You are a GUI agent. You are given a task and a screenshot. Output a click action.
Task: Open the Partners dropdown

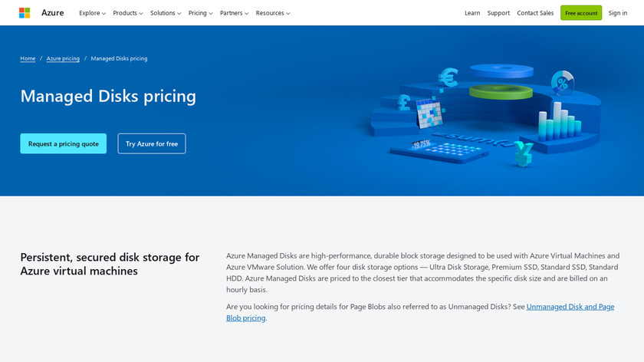tap(234, 13)
